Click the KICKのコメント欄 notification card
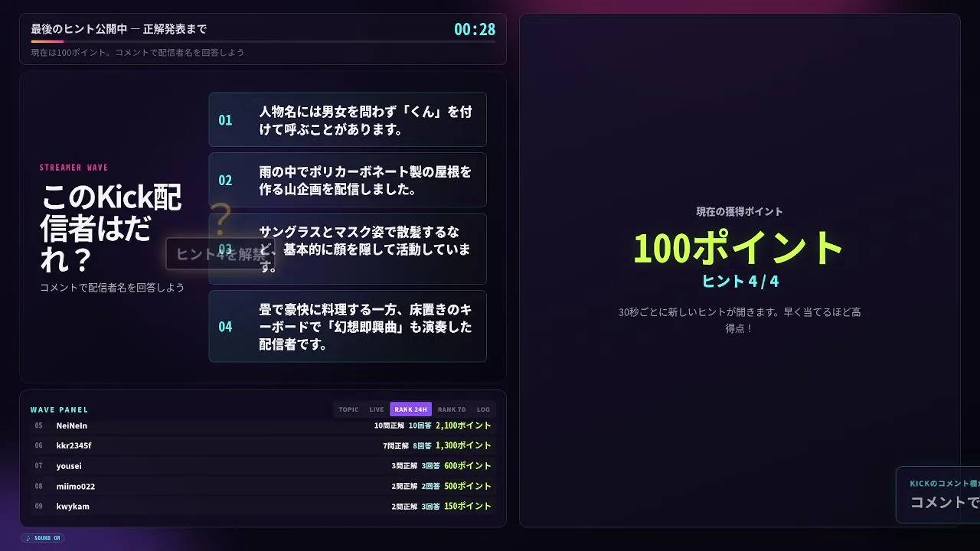This screenshot has width=980, height=551. [x=938, y=495]
